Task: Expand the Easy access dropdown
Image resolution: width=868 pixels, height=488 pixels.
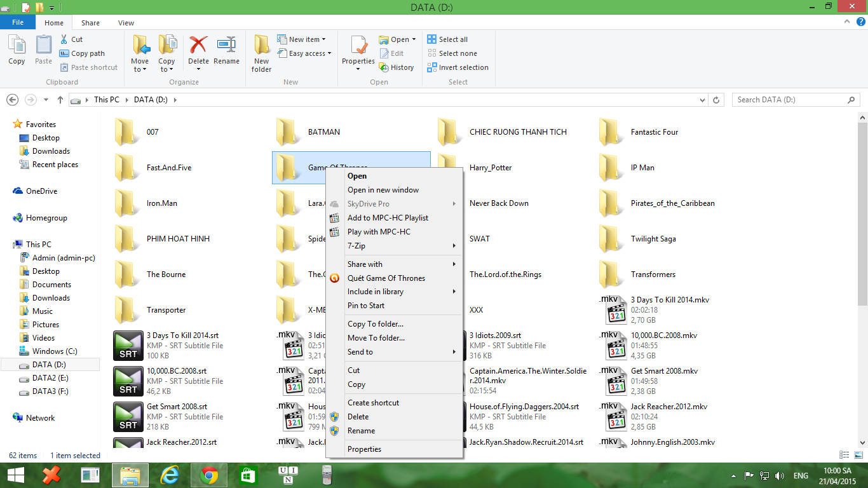Action: point(329,53)
